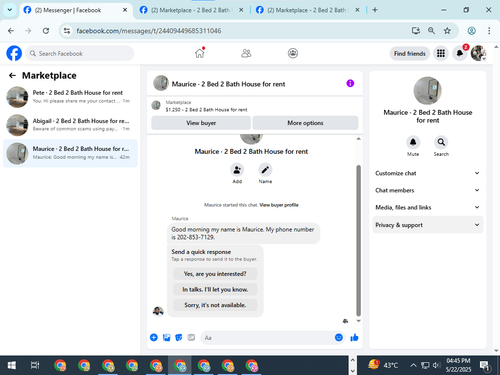Open conversation information purple icon
The height and width of the screenshot is (375, 500).
click(350, 83)
